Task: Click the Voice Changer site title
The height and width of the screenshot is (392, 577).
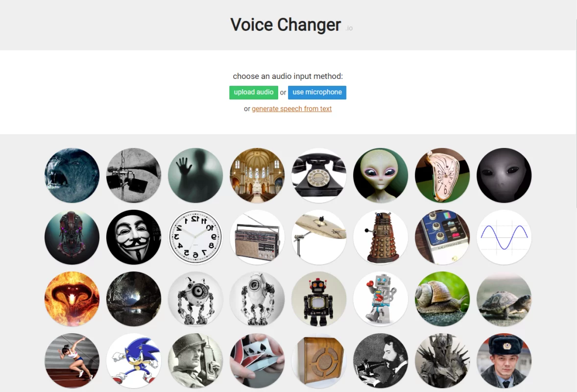Action: coord(286,24)
